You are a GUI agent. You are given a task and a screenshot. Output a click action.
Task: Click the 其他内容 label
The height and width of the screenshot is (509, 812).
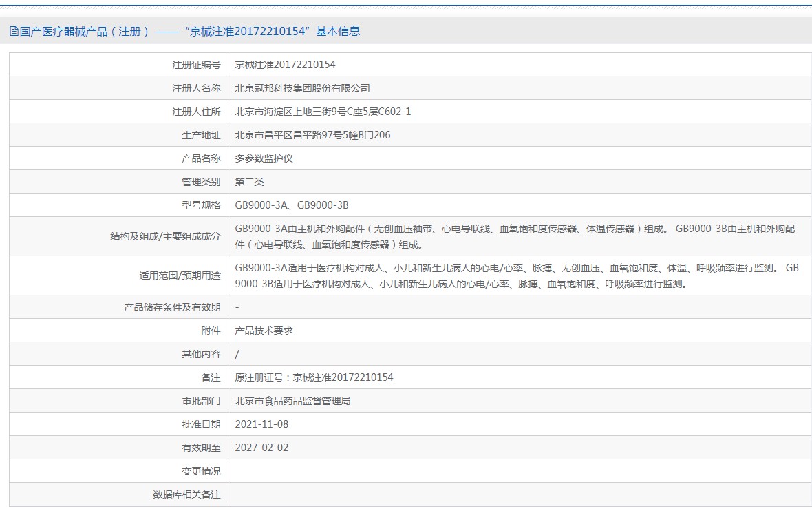click(x=201, y=354)
